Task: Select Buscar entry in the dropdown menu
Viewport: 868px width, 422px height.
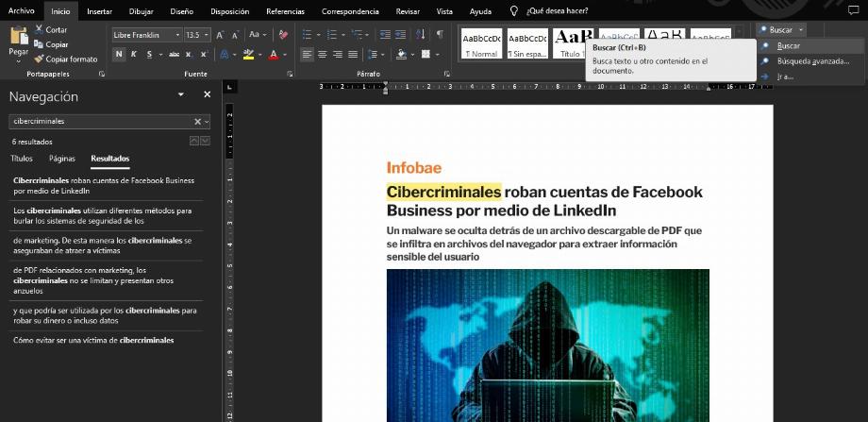Action: 809,46
